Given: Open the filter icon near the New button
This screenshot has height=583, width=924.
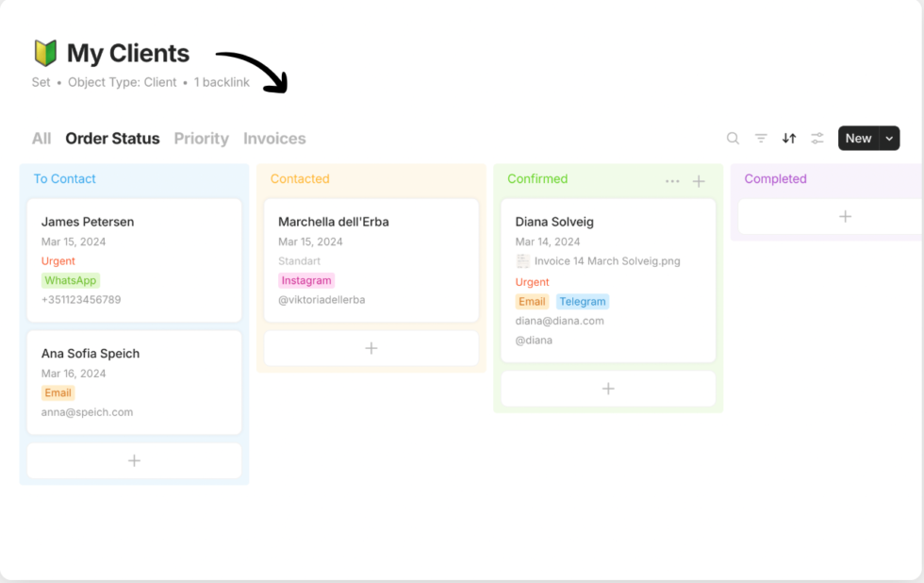Looking at the screenshot, I should click(x=761, y=138).
